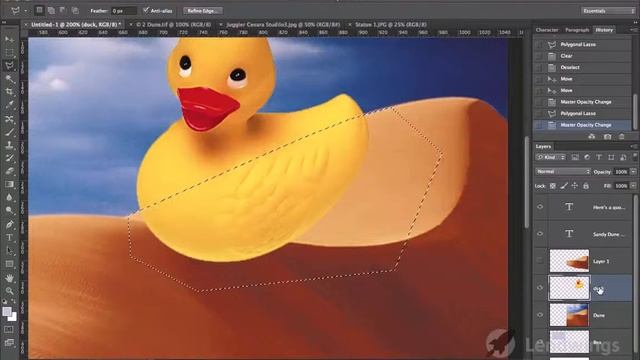Image resolution: width=640 pixels, height=360 pixels.
Task: Select the Dodge tool
Action: tap(9, 210)
